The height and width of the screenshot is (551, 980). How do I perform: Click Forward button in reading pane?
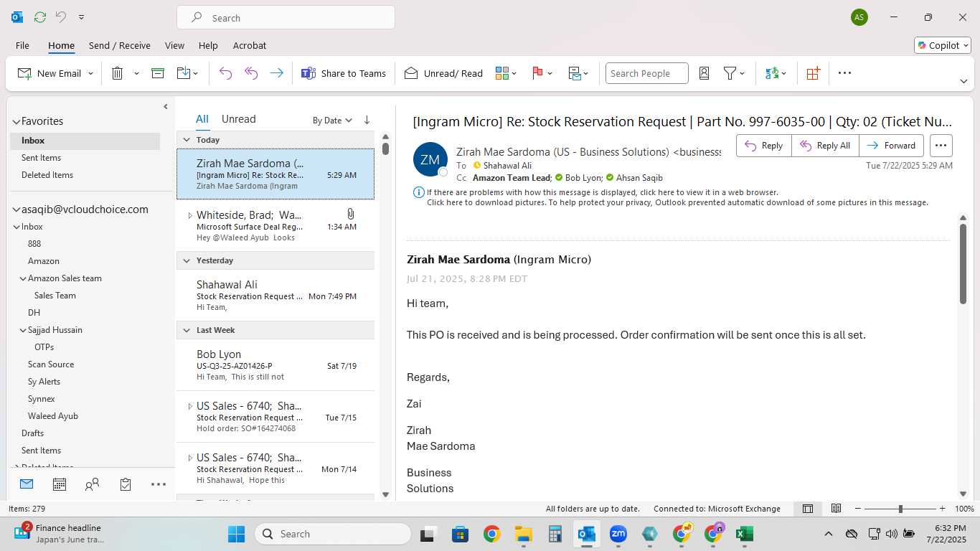(x=891, y=146)
